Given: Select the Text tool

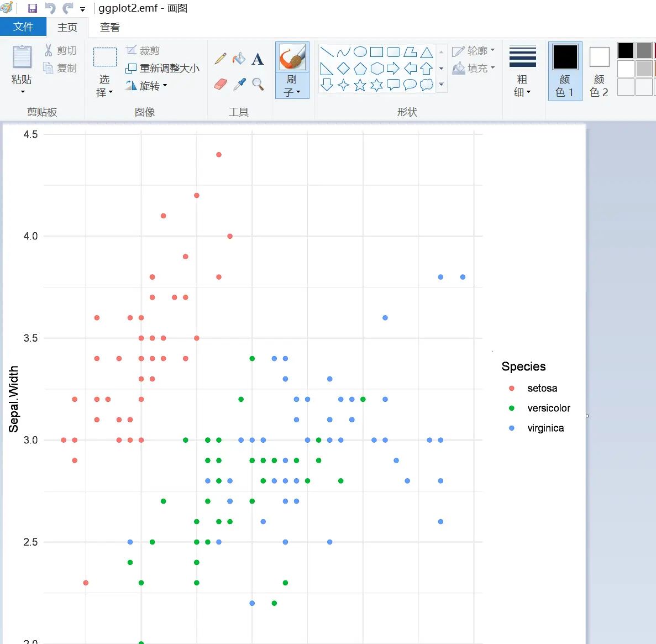Looking at the screenshot, I should click(x=258, y=59).
